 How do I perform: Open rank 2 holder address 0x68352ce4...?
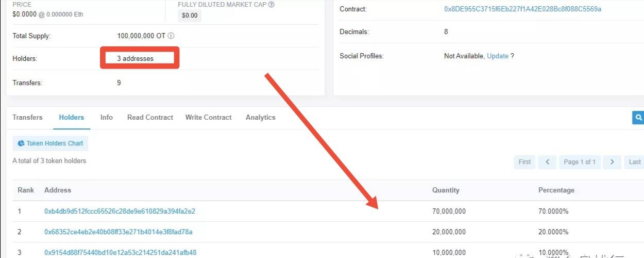click(118, 232)
